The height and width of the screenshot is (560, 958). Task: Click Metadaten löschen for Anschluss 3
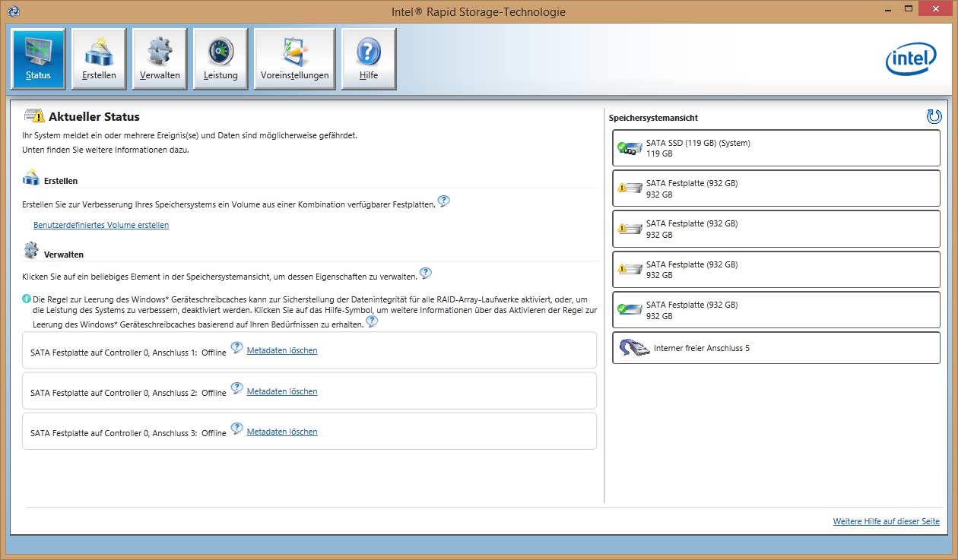282,432
